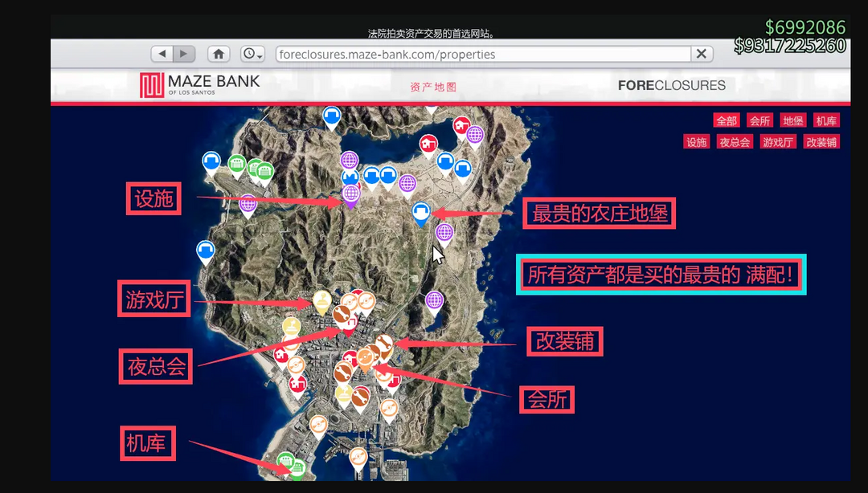Image resolution: width=868 pixels, height=493 pixels.
Task: Click the 资产地图 page heading
Action: [433, 87]
